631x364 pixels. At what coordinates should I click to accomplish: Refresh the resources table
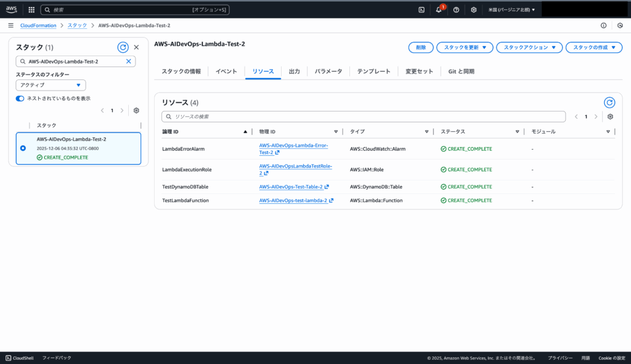609,103
